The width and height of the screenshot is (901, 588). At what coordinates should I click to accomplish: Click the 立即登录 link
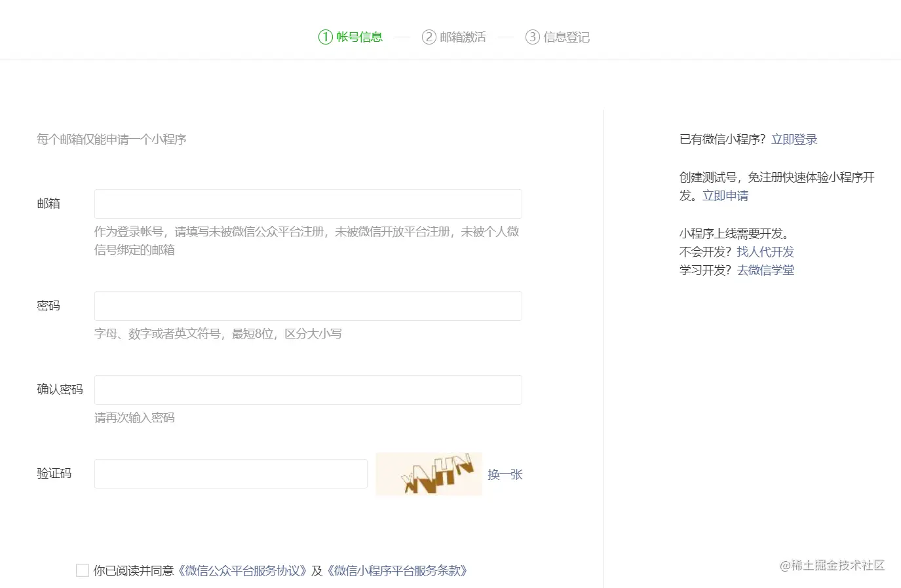pyautogui.click(x=794, y=139)
